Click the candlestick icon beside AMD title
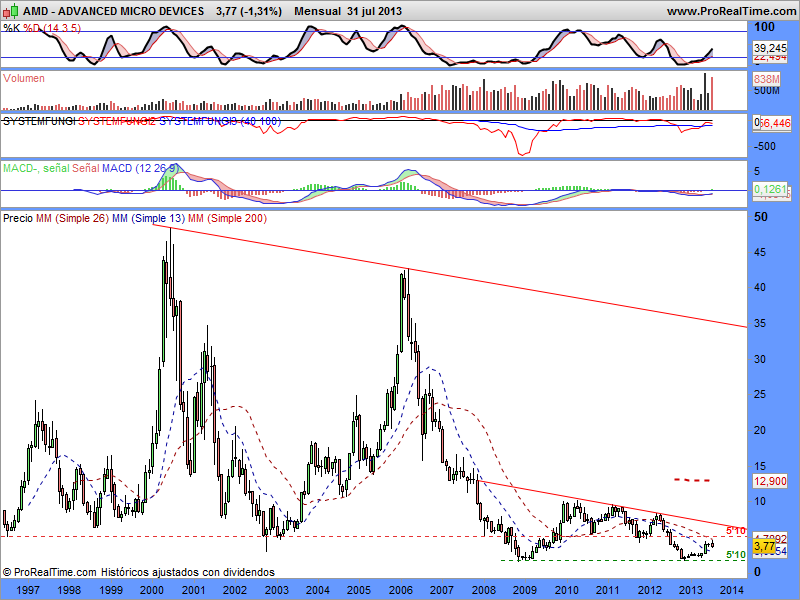The image size is (800, 600). coord(10,11)
